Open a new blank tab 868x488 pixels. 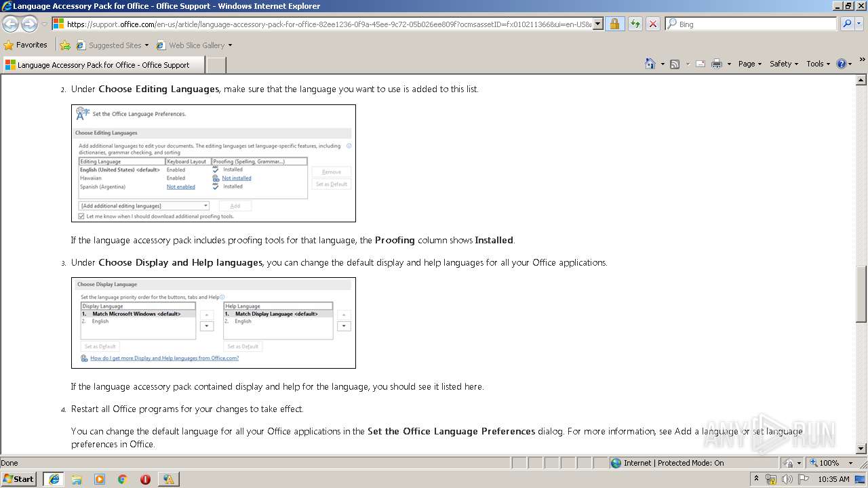(216, 65)
